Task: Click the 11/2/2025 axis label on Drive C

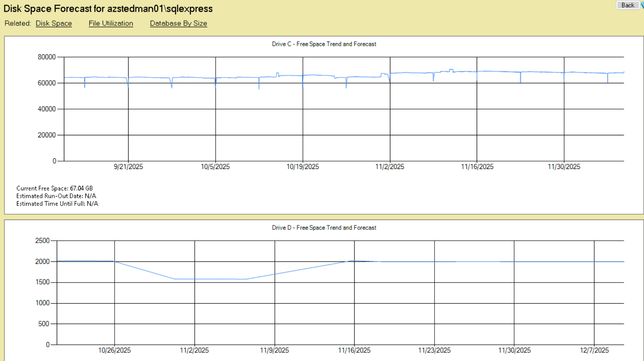Action: (390, 167)
